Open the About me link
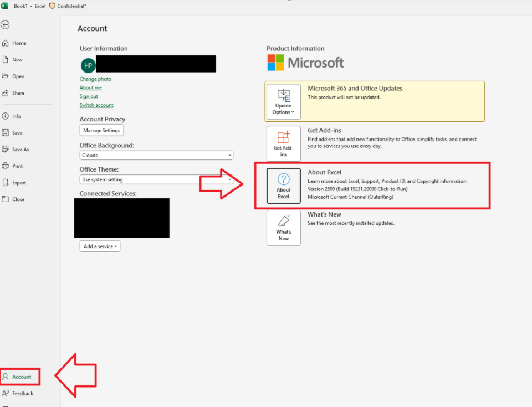Screen dimensions: 532x407 [90, 87]
